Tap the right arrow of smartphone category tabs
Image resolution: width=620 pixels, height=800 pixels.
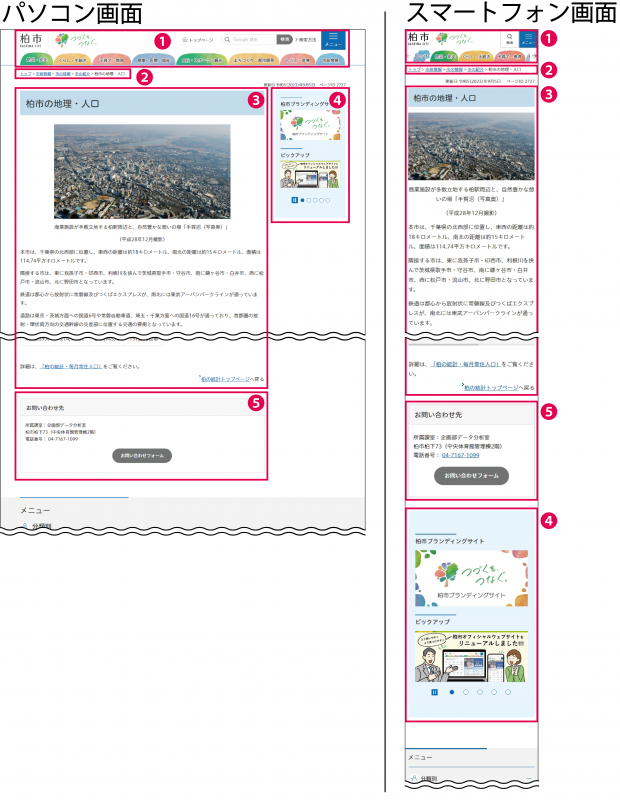[534, 57]
